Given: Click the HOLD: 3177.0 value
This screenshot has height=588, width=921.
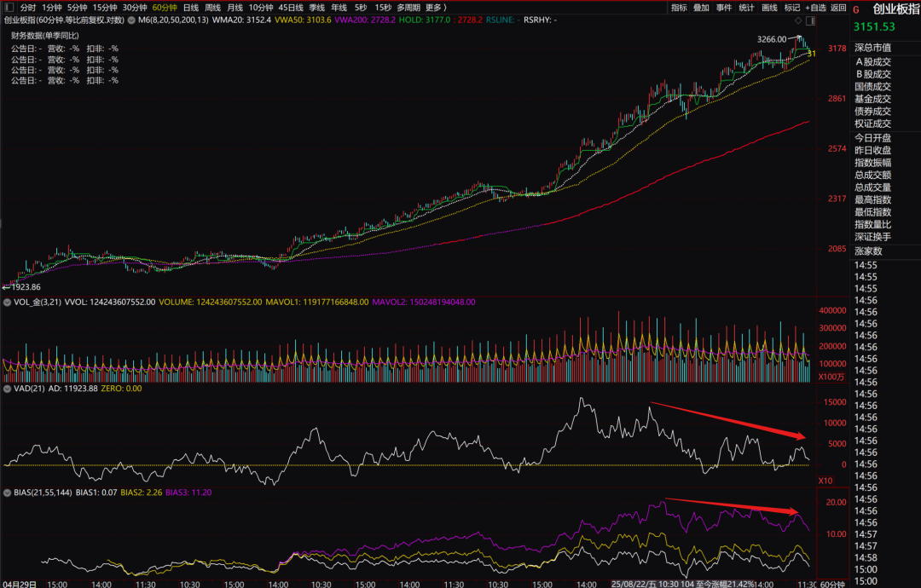Looking at the screenshot, I should click(424, 20).
